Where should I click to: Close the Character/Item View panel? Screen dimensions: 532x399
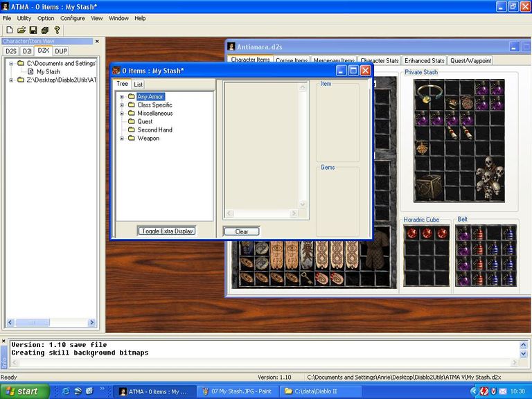pos(97,41)
